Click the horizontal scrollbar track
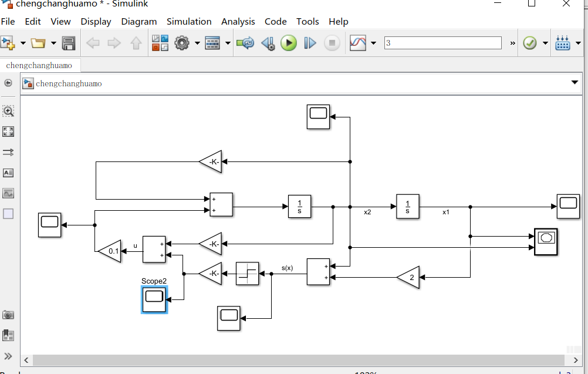 click(299, 360)
